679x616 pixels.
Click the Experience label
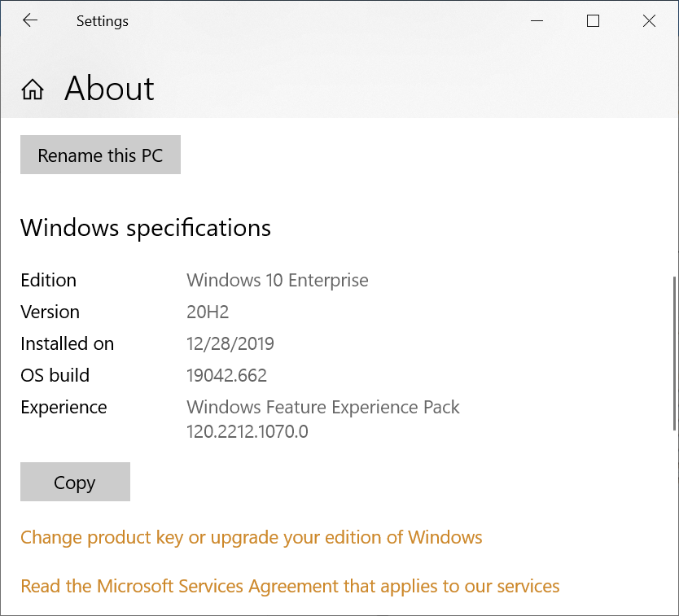[x=64, y=408]
